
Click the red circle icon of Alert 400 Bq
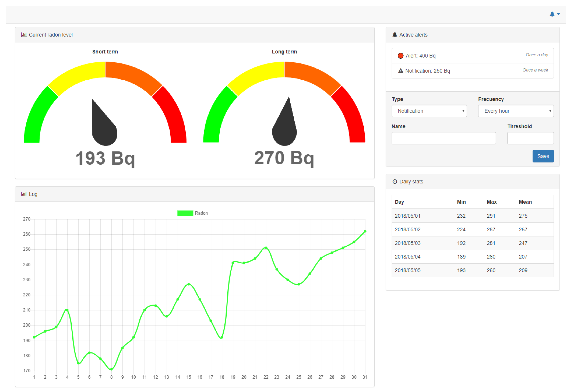pos(401,56)
